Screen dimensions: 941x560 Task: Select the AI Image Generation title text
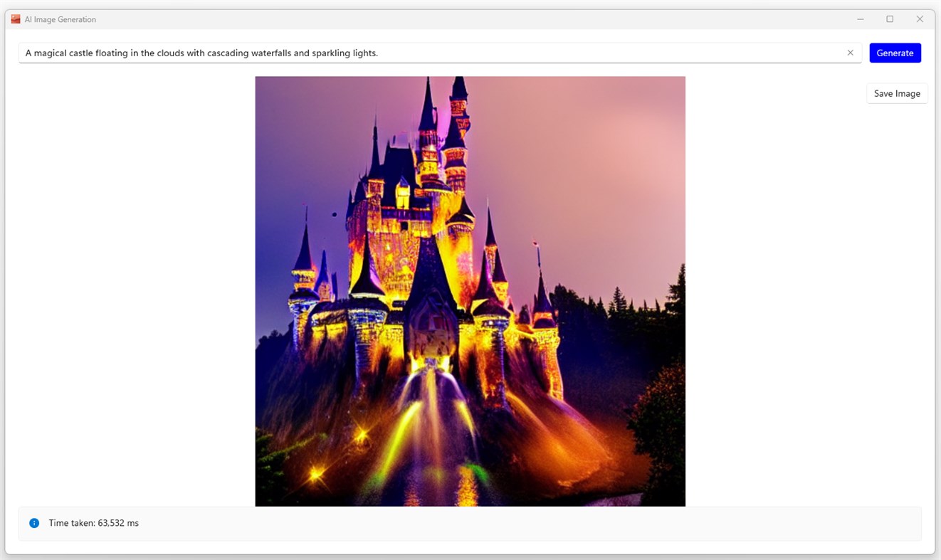click(60, 19)
